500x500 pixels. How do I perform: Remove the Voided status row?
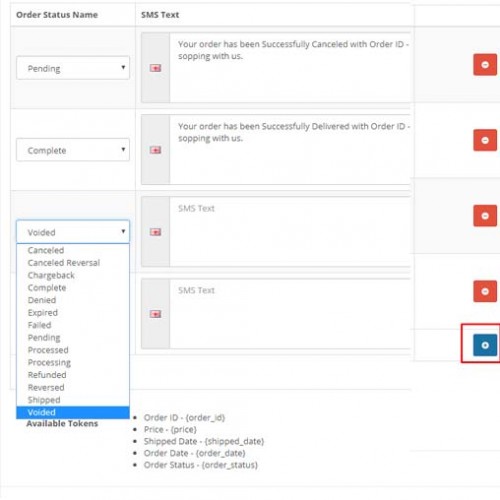click(x=485, y=216)
